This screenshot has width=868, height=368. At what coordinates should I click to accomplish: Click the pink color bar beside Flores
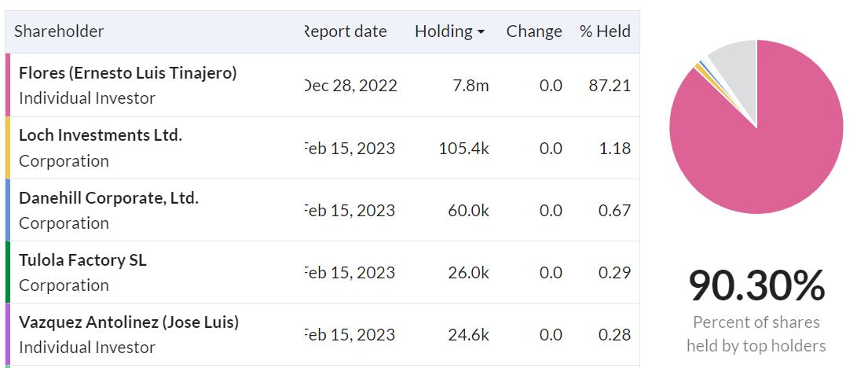8,85
